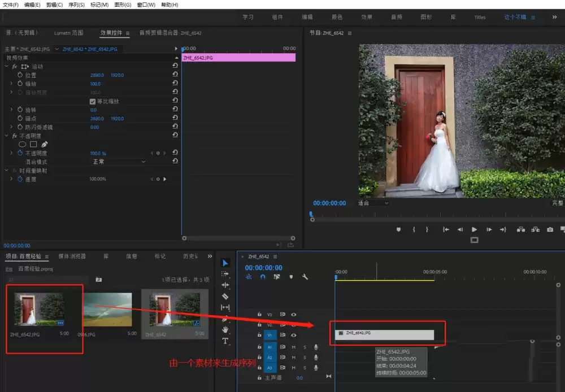Hide track V1 with the eye icon
This screenshot has height=392, width=565.
click(x=294, y=336)
